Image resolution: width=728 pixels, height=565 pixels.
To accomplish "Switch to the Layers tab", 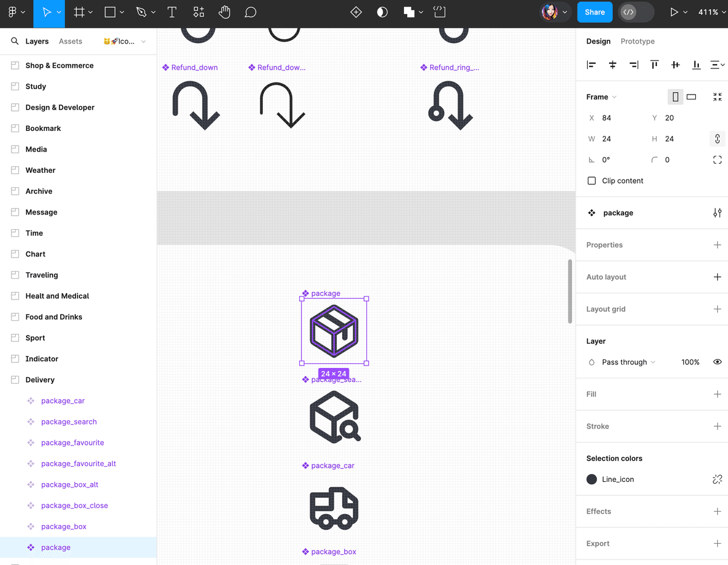I will tap(37, 41).
